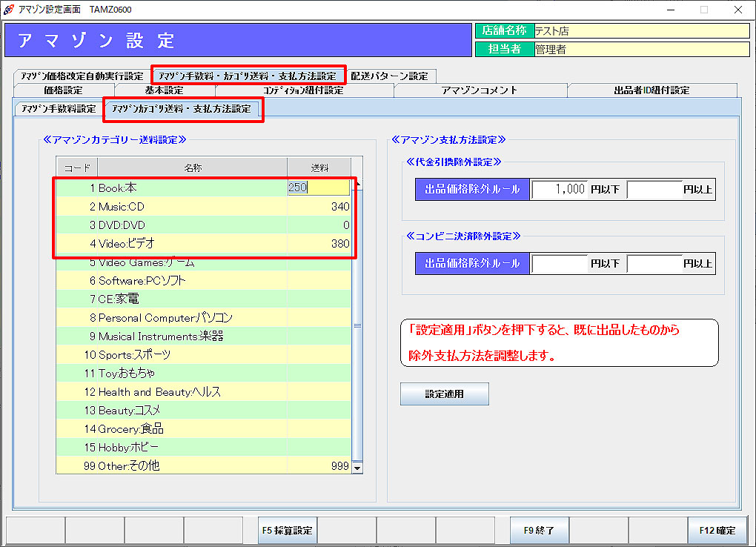Click the 送料 column header
The image size is (756, 547).
coord(319,168)
